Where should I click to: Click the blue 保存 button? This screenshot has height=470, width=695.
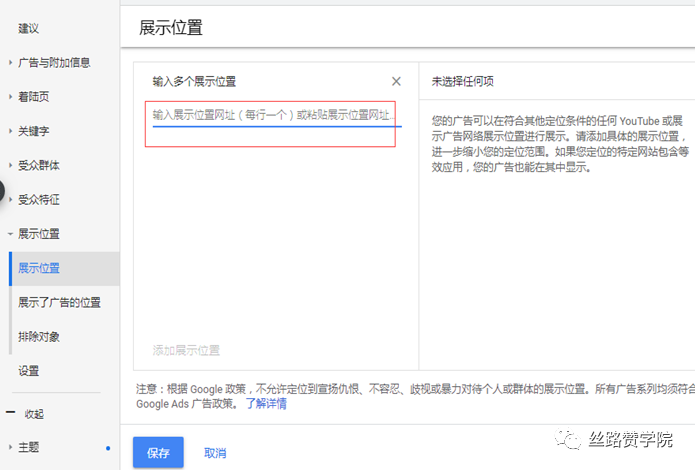pos(158,452)
